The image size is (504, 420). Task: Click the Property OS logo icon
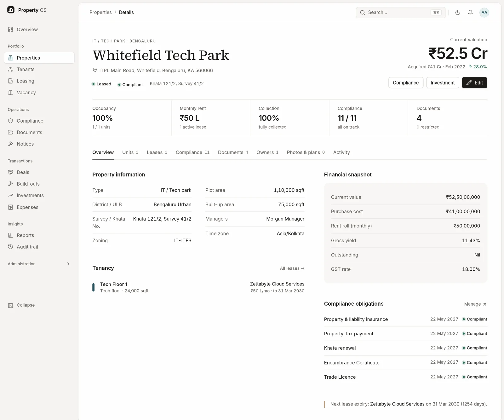pos(11,10)
